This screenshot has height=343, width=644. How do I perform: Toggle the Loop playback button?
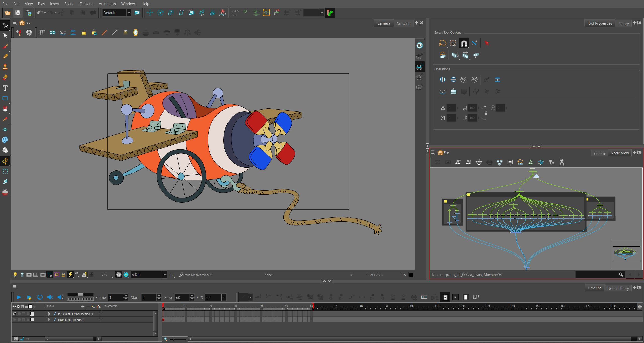[40, 297]
